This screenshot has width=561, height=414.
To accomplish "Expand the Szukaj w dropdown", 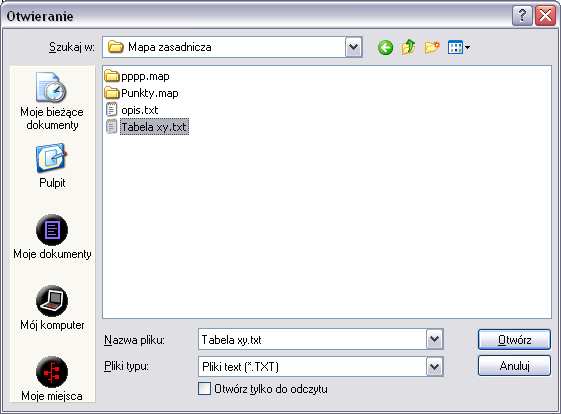I will pyautogui.click(x=353, y=47).
